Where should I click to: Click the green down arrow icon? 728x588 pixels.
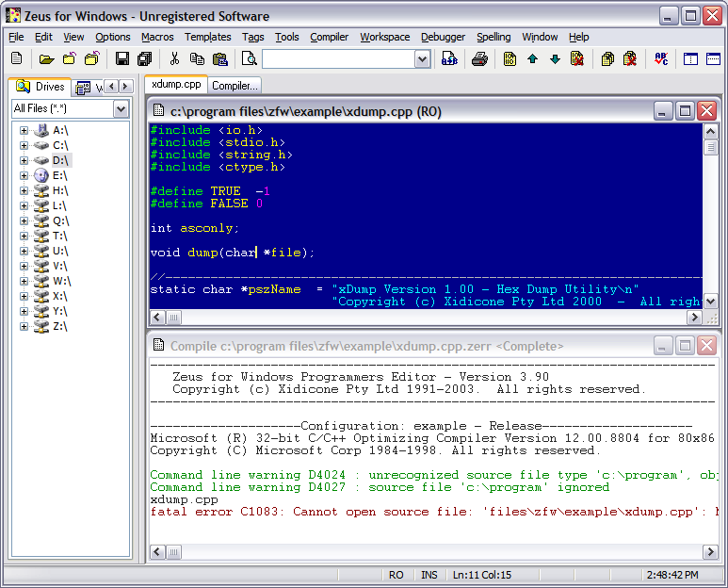coord(555,58)
